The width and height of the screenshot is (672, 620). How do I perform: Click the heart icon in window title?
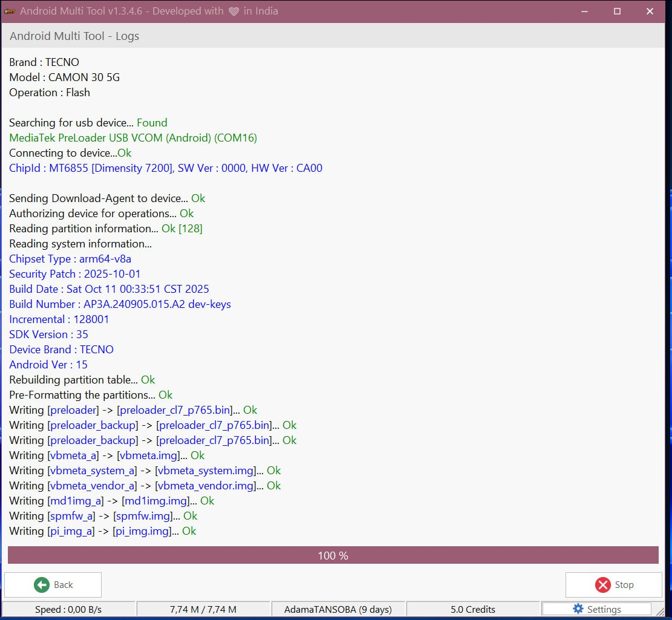point(233,11)
